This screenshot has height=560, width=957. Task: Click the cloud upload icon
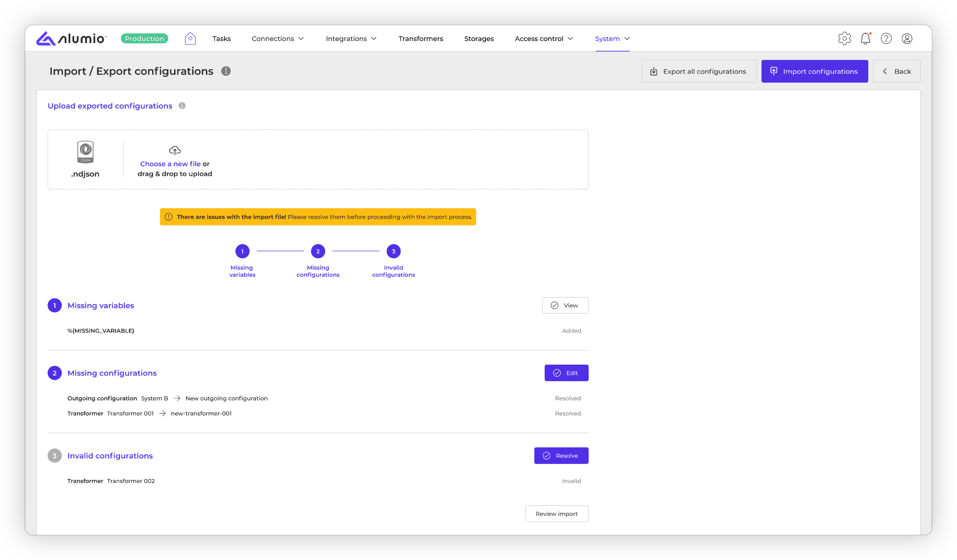coord(175,150)
